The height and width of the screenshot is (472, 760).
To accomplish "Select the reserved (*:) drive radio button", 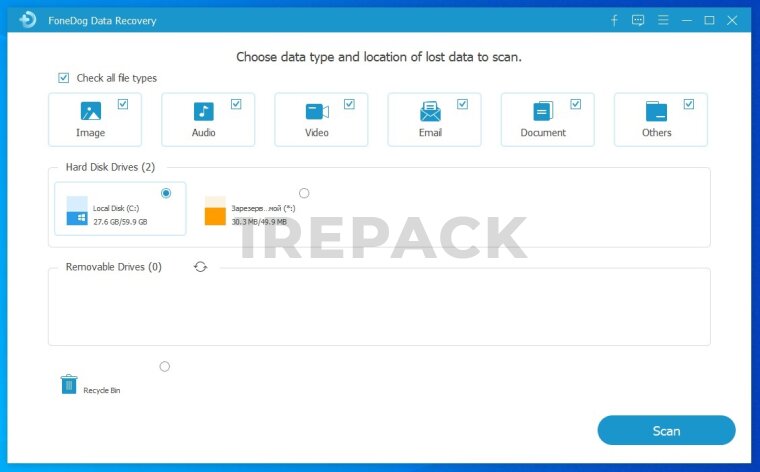I will point(304,193).
